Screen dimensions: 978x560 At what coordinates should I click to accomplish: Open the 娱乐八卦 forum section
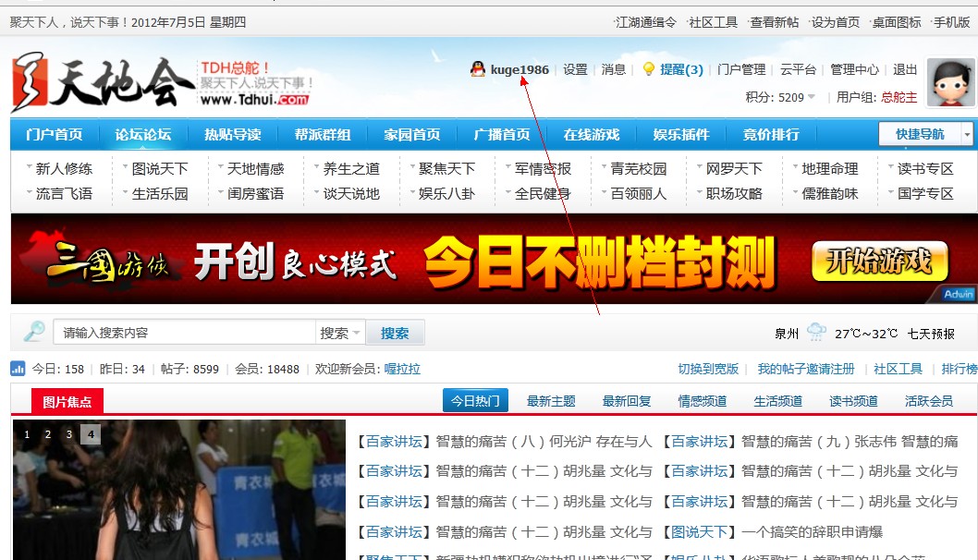(446, 194)
